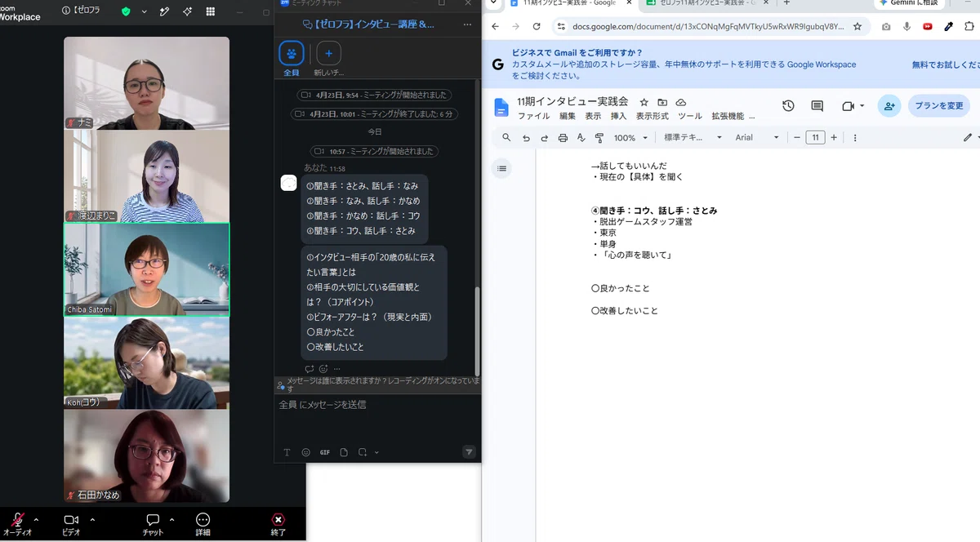Viewport: 980px width, 542px height.
Task: Click プランを変更 button
Action: [x=939, y=106]
